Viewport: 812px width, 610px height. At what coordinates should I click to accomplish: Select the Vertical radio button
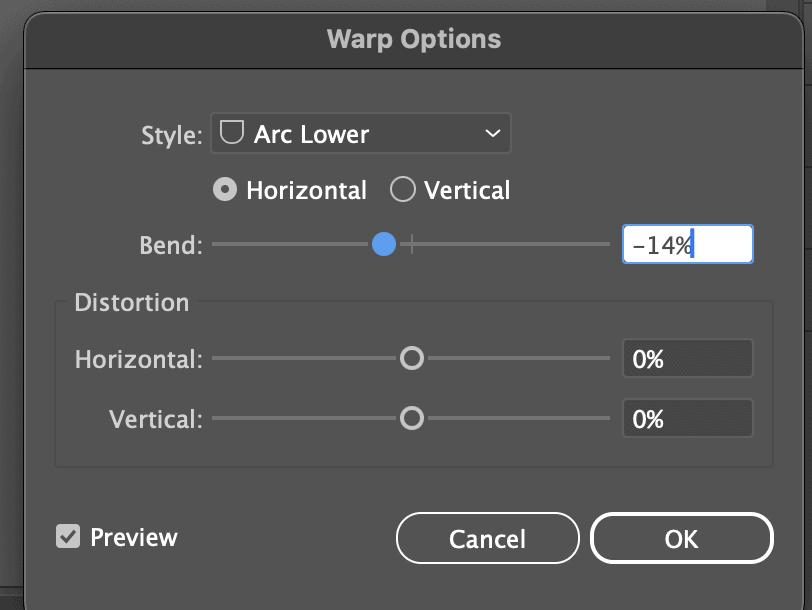click(x=403, y=190)
